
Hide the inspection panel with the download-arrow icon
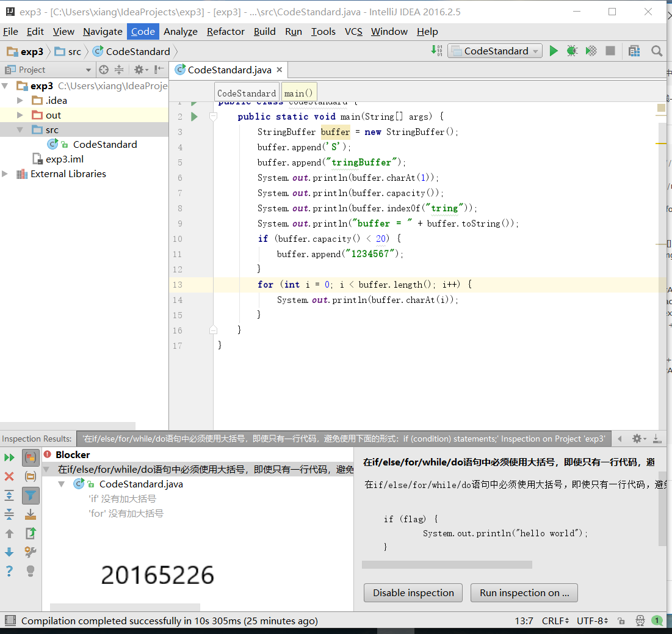click(657, 439)
